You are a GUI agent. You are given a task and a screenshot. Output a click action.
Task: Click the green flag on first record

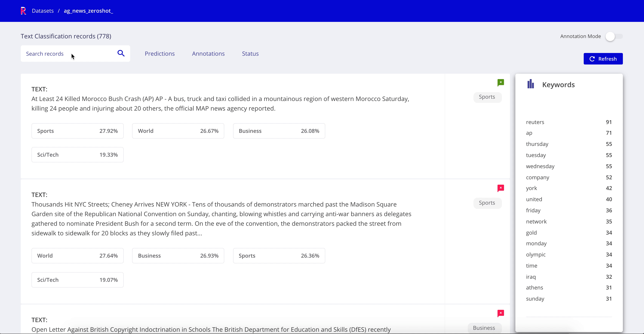pos(501,83)
